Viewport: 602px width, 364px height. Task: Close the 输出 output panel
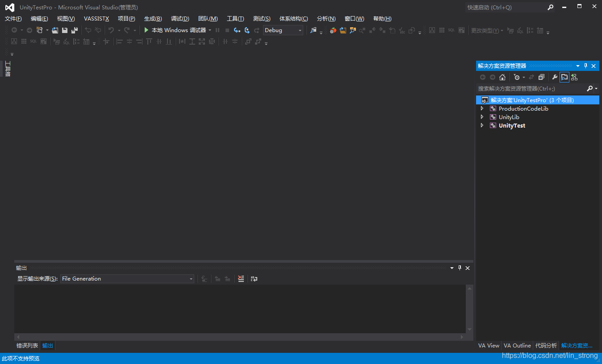tap(468, 268)
